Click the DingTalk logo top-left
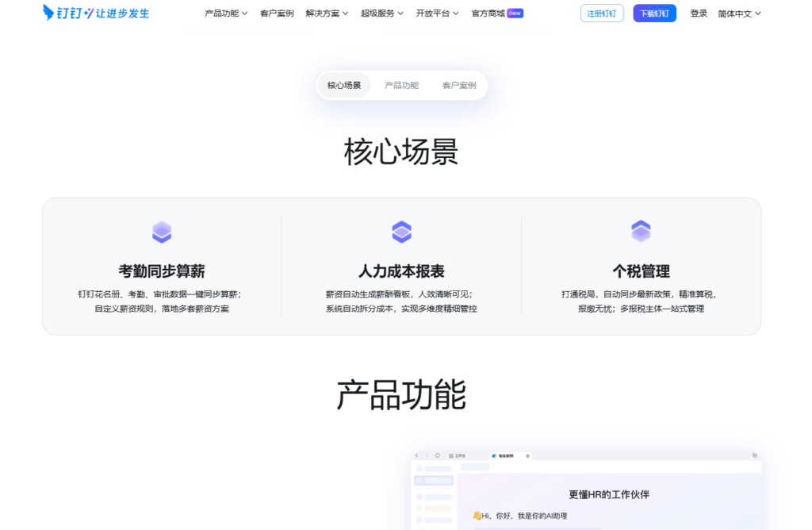 point(94,13)
